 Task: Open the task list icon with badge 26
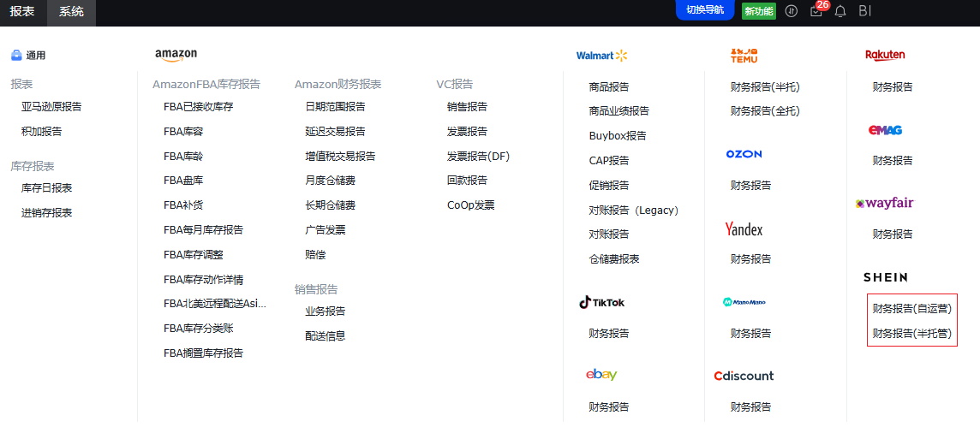pos(816,10)
